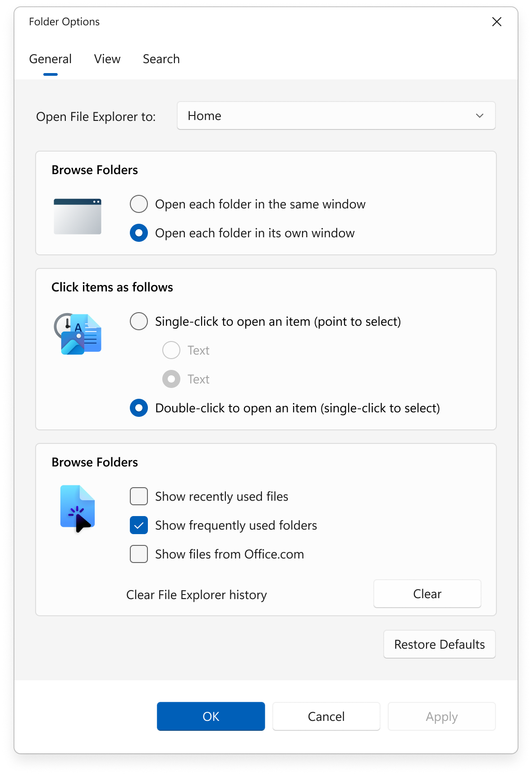Click the dropdown chevron next to Home
Viewport: 532px width, 775px height.
(480, 115)
